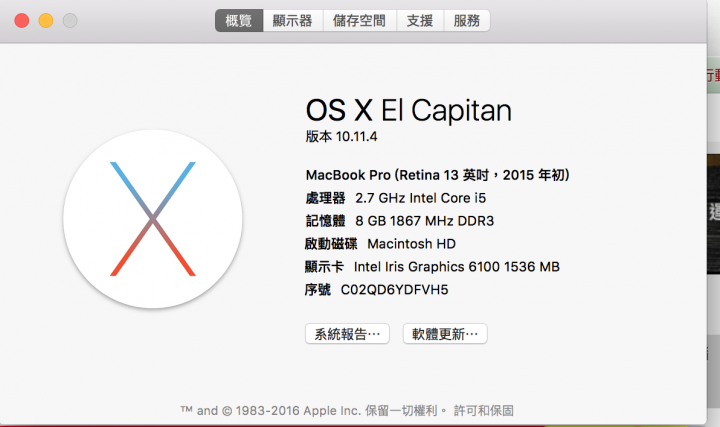Minimize the window with the yellow button

[x=46, y=21]
